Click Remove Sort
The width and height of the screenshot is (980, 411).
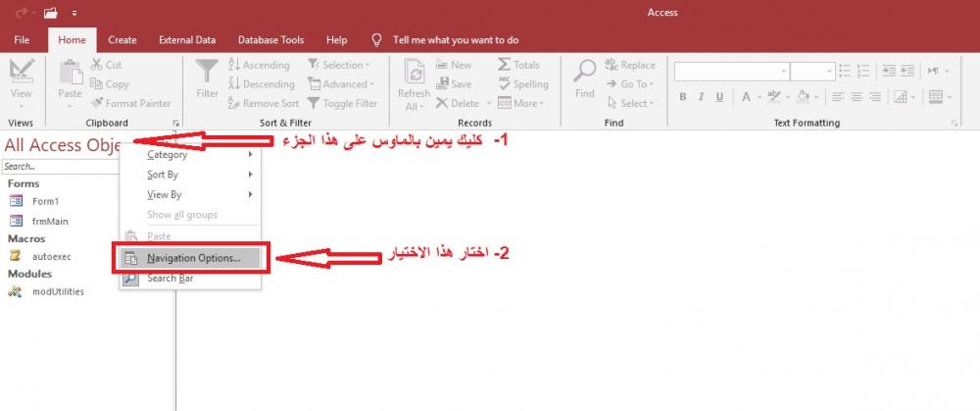pyautogui.click(x=264, y=103)
